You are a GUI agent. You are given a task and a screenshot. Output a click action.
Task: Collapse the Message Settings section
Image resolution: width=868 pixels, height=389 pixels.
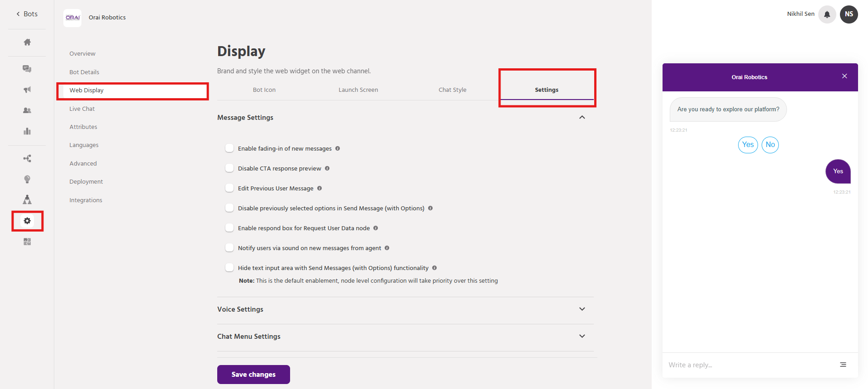pyautogui.click(x=582, y=118)
